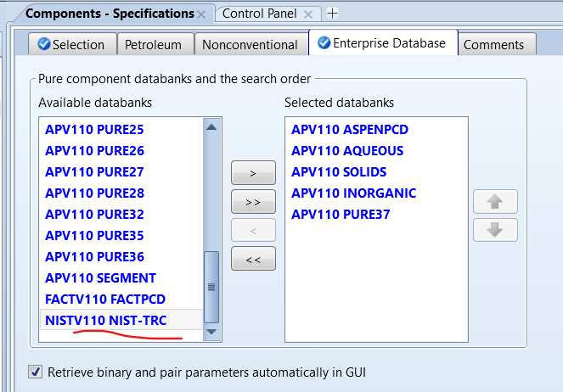The height and width of the screenshot is (392, 563).
Task: Click the disabled single left arrow button
Action: click(253, 231)
